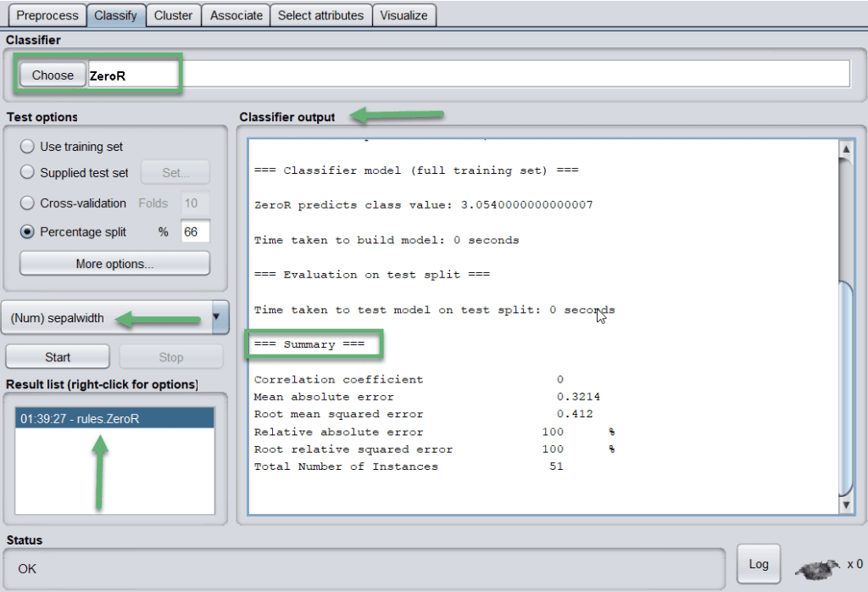
Task: Open the Cluster tab
Action: click(173, 15)
